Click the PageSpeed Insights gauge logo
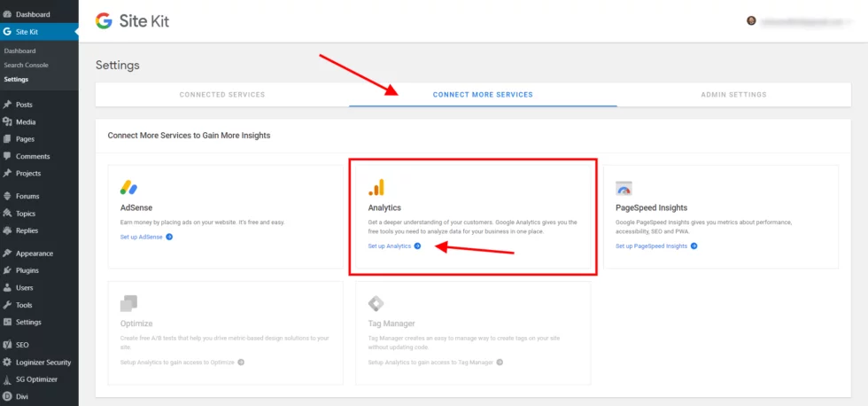The width and height of the screenshot is (868, 406). (x=624, y=188)
